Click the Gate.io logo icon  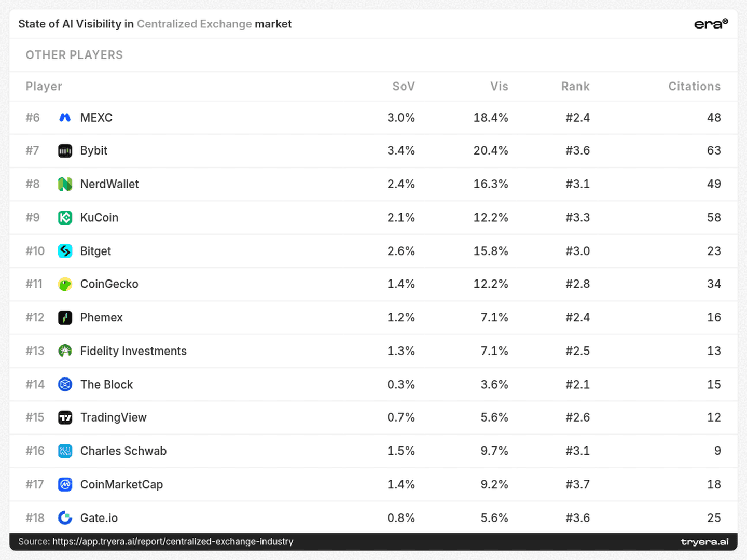(65, 517)
